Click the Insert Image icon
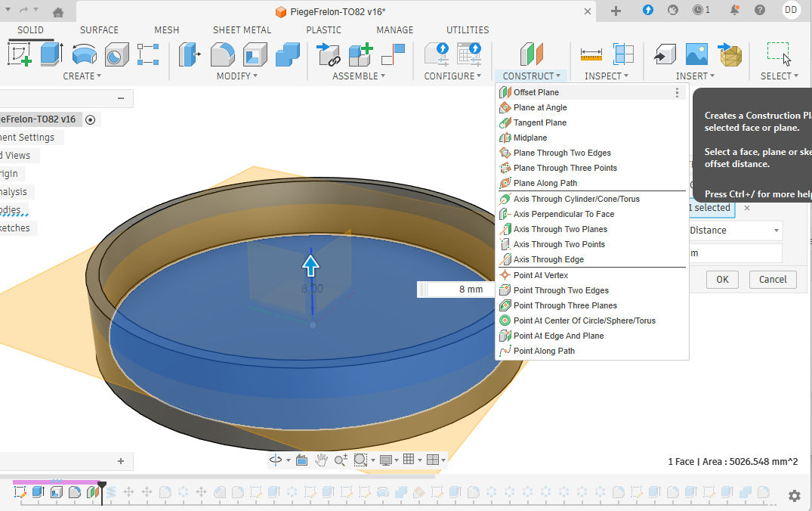Viewport: 812px width, 511px height. pyautogui.click(x=696, y=54)
